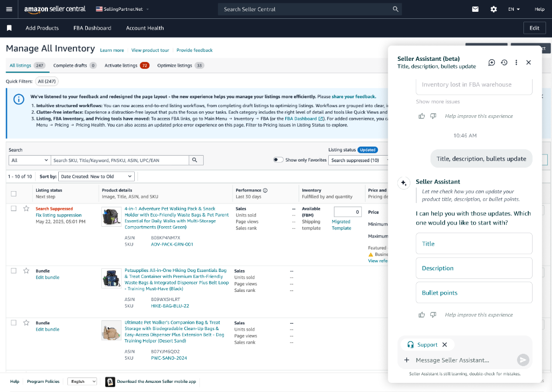Open settings gear icon in header
Screen dimensions: 552x392
[493, 9]
